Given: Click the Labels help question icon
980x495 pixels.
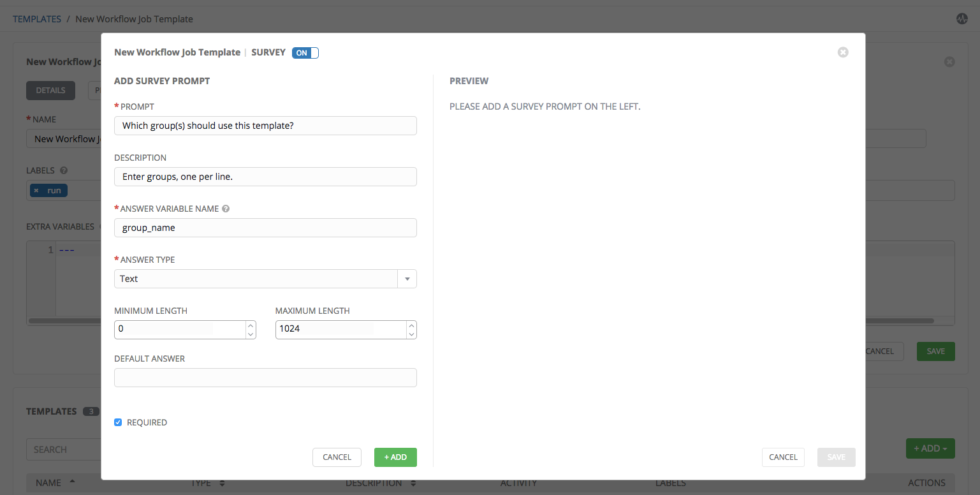Looking at the screenshot, I should 64,170.
